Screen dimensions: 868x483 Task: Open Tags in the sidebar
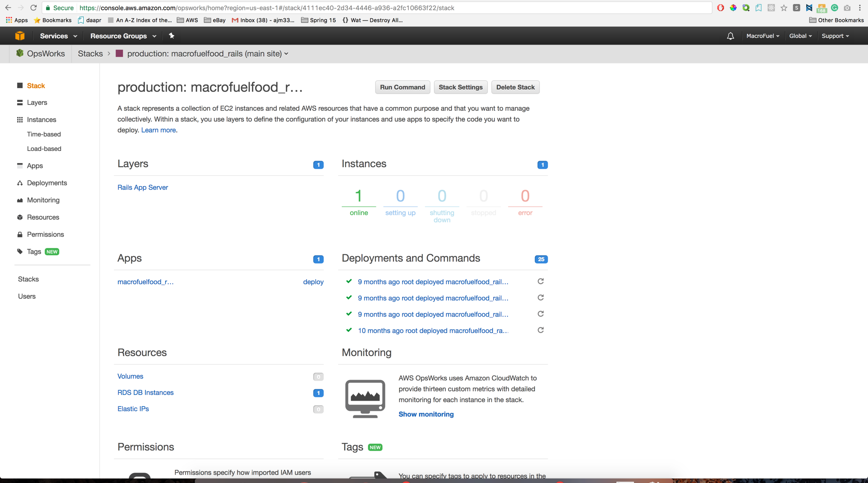click(34, 252)
